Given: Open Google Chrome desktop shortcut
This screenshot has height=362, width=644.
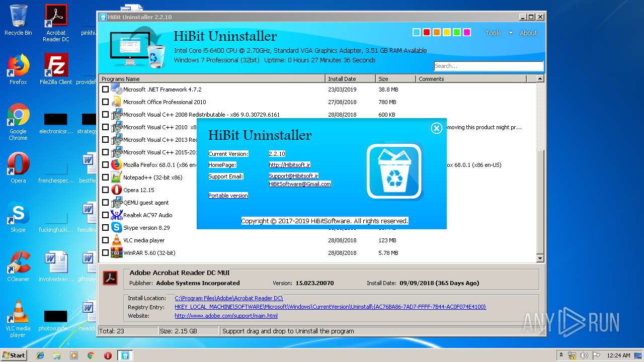Looking at the screenshot, I should point(18,122).
